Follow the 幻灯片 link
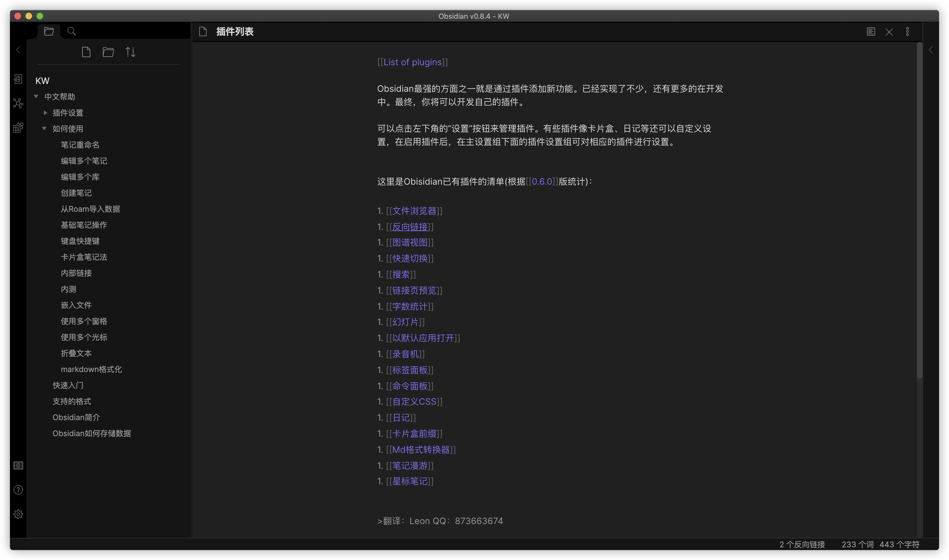 click(405, 322)
